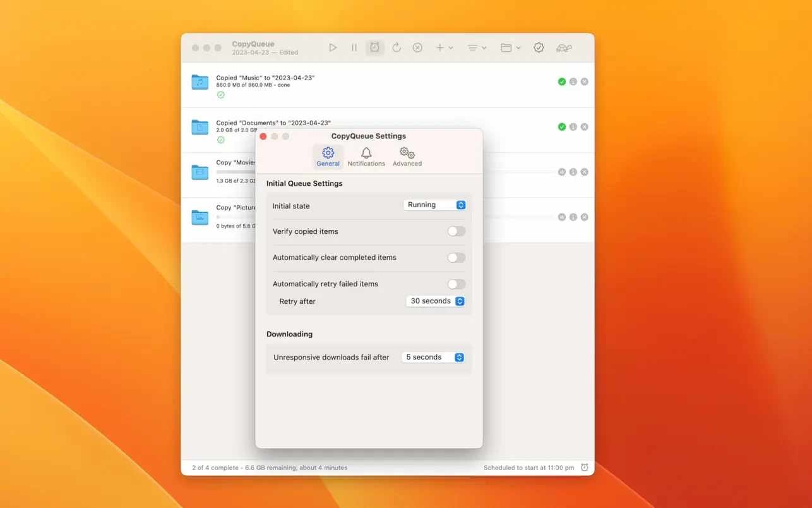Screen dimensions: 812x508
Task: Pause the queue using toolbar icon
Action: tap(354, 48)
